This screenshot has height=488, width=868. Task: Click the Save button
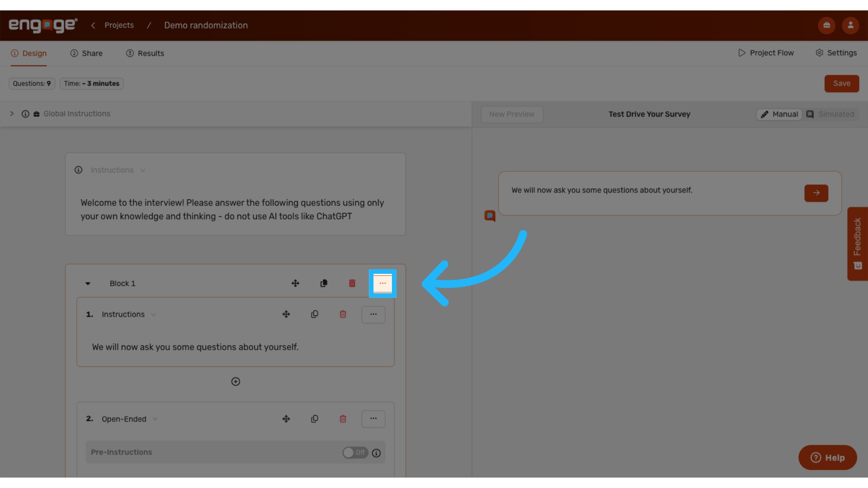coord(842,84)
